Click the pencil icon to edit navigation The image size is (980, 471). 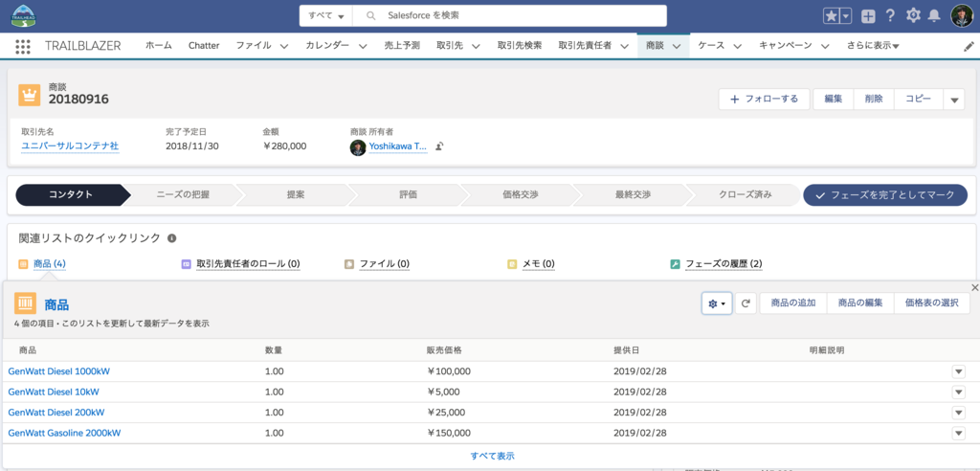pos(969,46)
